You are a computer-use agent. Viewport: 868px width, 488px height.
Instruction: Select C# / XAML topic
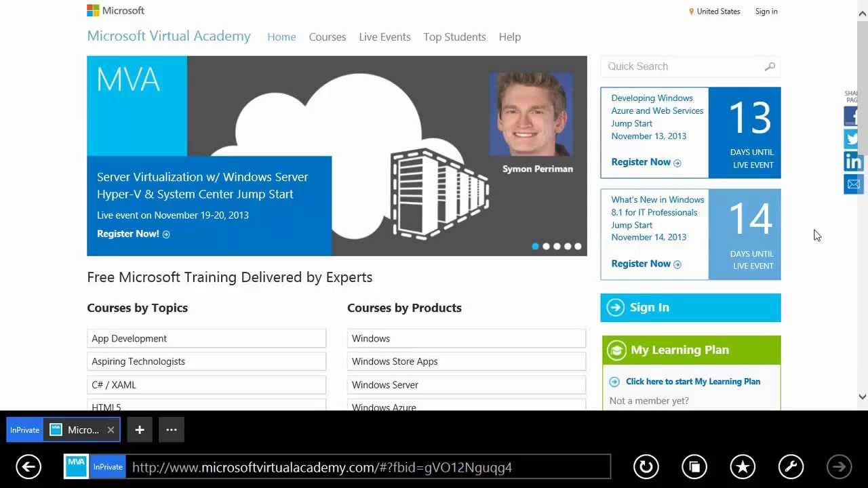[x=206, y=384]
